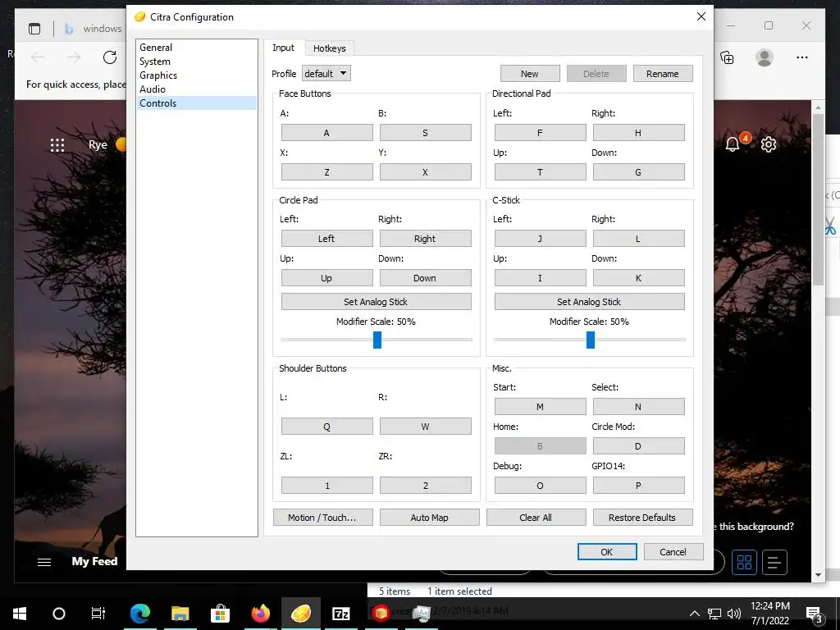840x630 pixels.
Task: Open 7-Zip from the taskbar
Action: [340, 614]
